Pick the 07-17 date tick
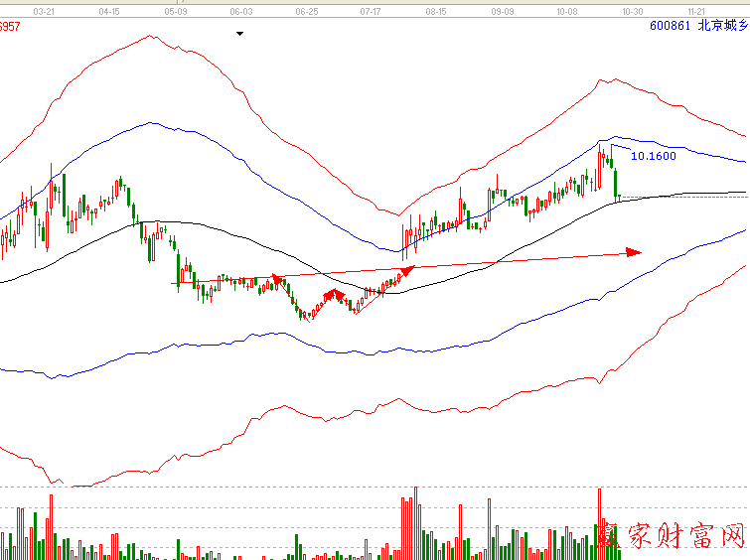 coord(371,11)
